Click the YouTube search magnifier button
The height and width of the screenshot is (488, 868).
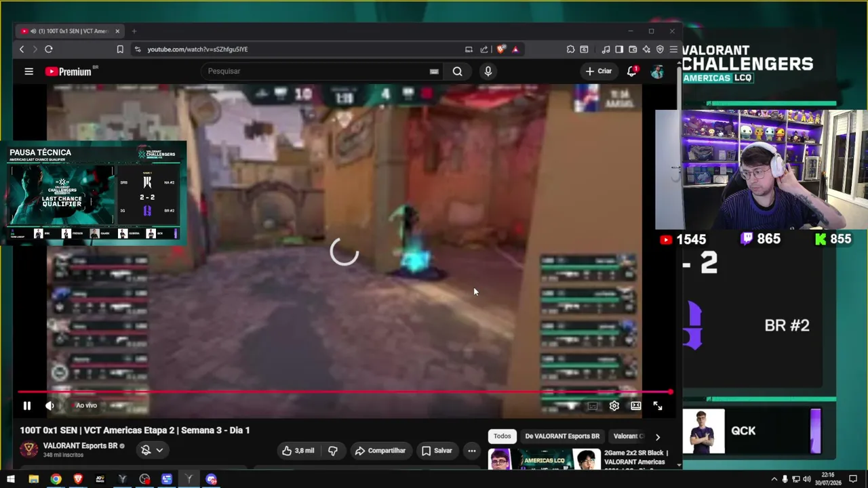458,71
